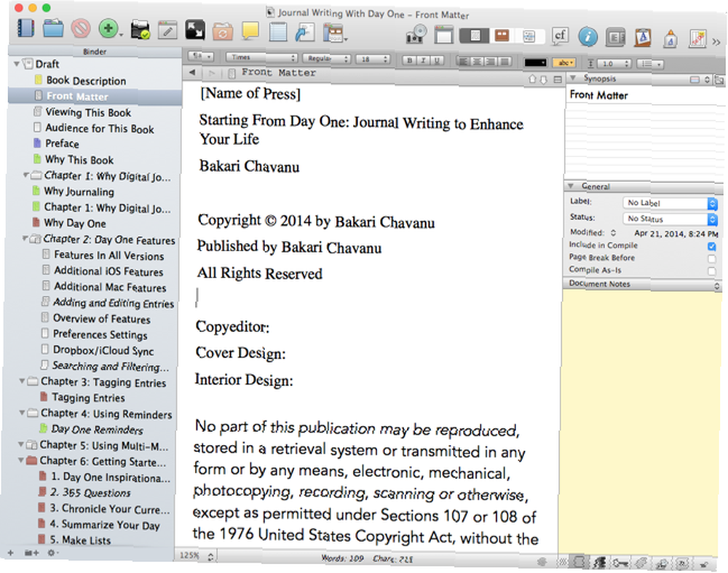This screenshot has width=728, height=573.
Task: Open the No Status dropdown
Action: (x=670, y=218)
